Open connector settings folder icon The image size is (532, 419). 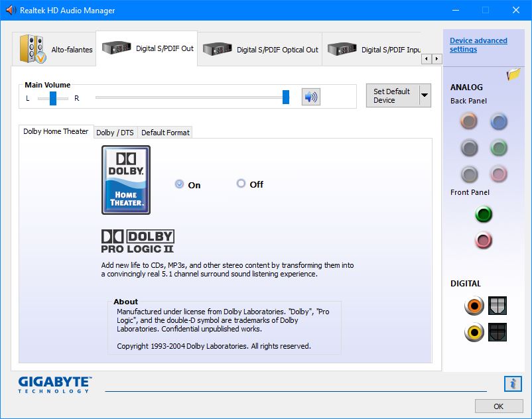(513, 74)
